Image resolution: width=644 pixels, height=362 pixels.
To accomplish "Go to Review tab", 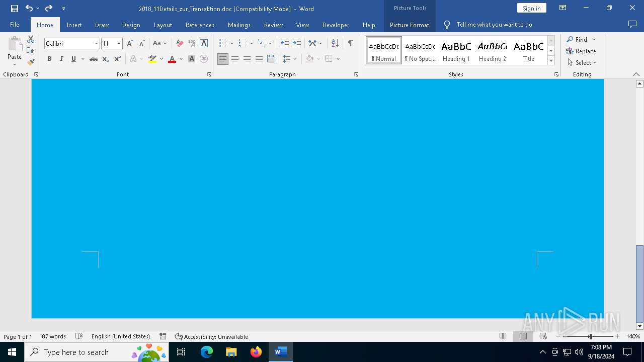I will point(273,25).
